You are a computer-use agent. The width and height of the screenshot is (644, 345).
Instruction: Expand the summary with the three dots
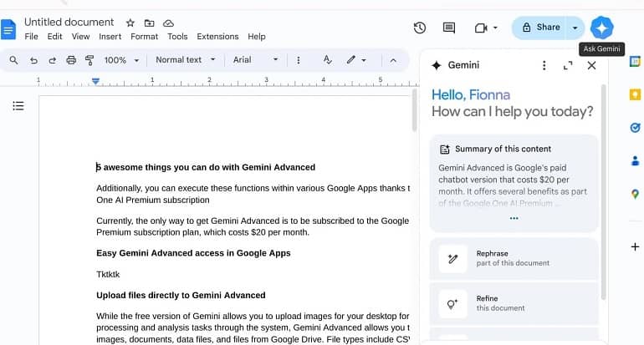[x=514, y=218]
